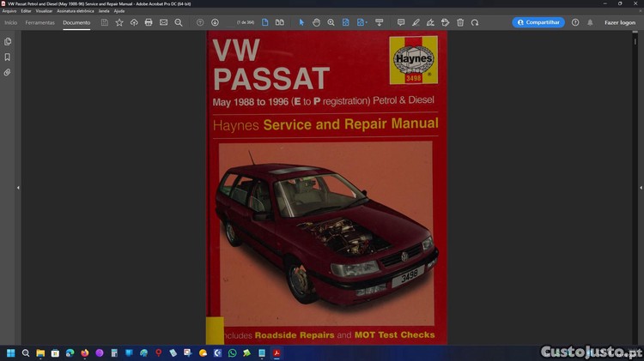Open the bookmarks side panel
This screenshot has height=361, width=644.
pyautogui.click(x=8, y=57)
